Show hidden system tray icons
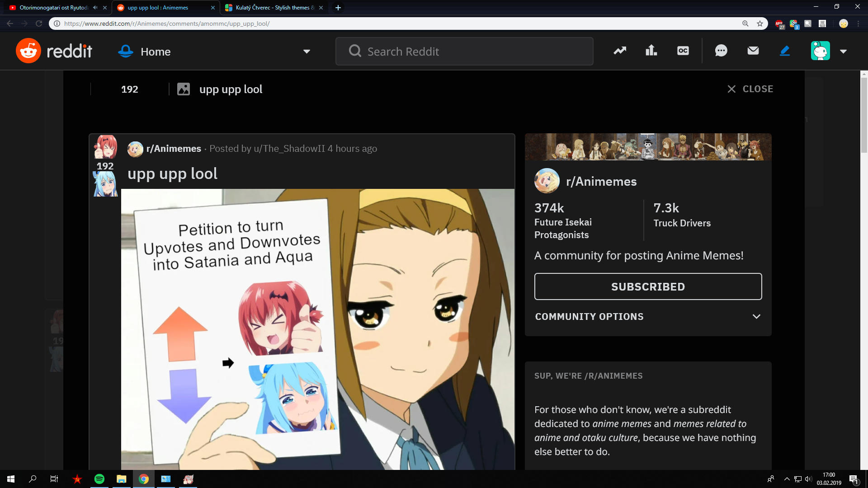 [x=787, y=479]
